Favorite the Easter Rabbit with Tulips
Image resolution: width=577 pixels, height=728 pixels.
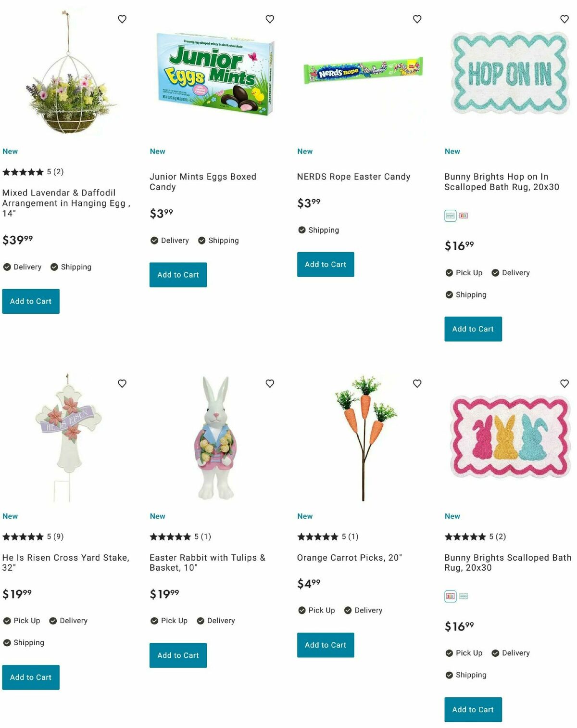[270, 383]
